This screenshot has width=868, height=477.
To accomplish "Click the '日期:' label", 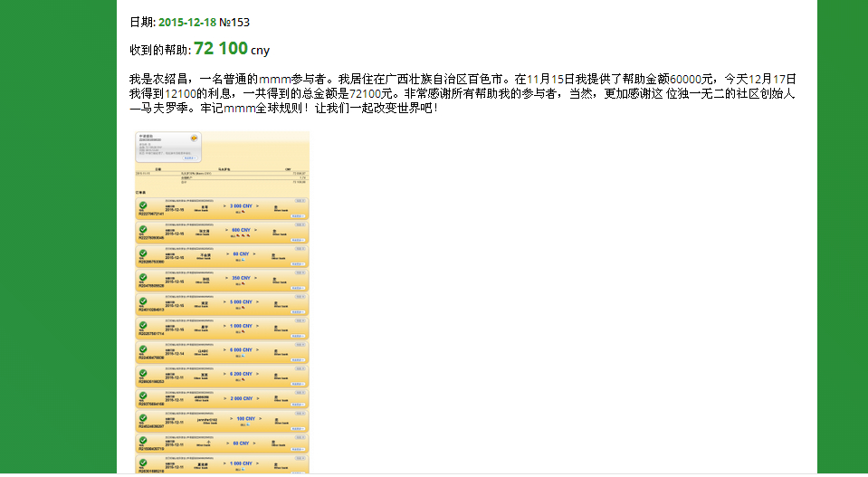I will click(x=143, y=22).
